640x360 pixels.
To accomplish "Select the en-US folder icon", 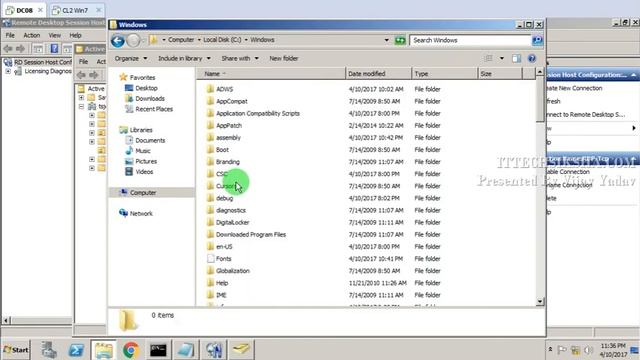I will [211, 246].
